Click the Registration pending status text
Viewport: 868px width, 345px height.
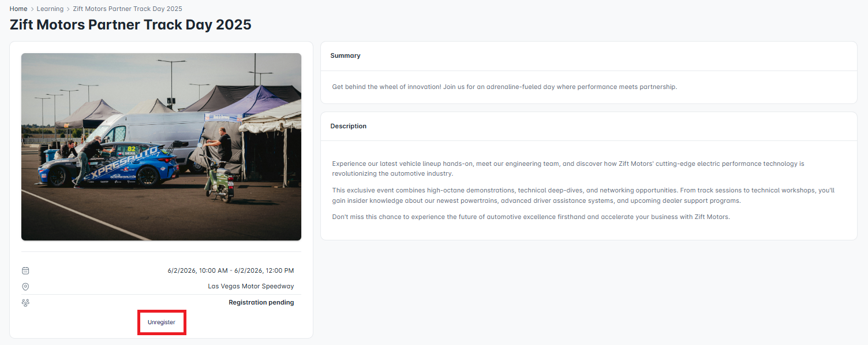[261, 302]
